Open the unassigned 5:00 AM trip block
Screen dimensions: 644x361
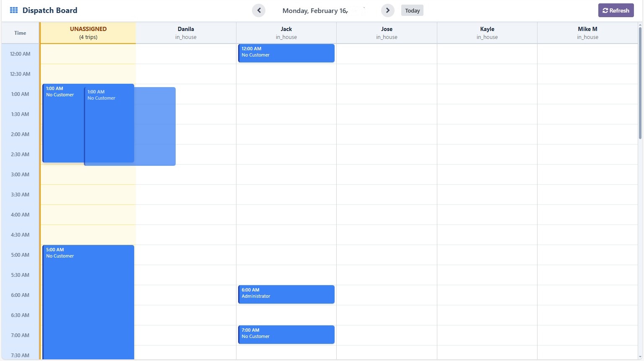point(88,302)
